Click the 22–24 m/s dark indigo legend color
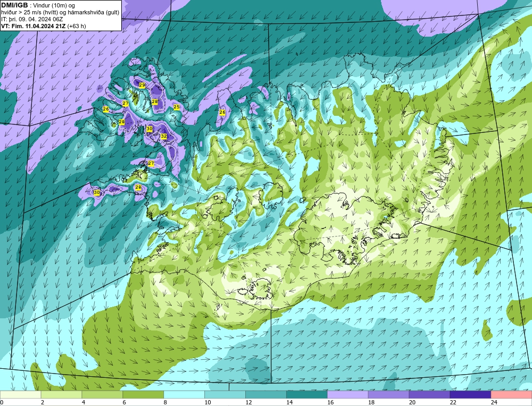Screen dimensions: 532x406 point(470,394)
